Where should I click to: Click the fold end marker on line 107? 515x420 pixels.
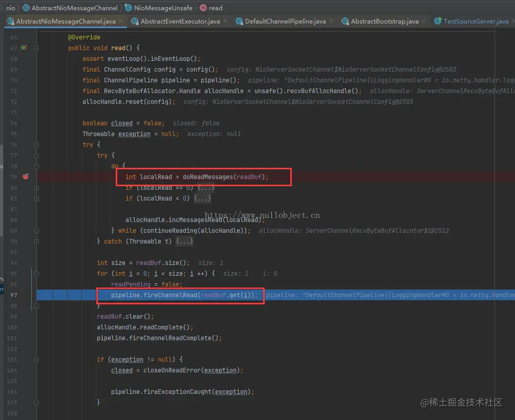(36, 403)
